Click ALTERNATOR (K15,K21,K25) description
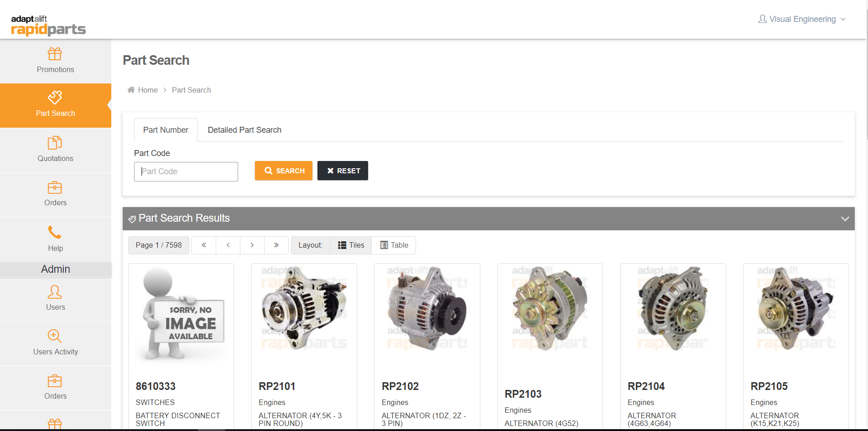Image resolution: width=868 pixels, height=431 pixels. click(775, 420)
